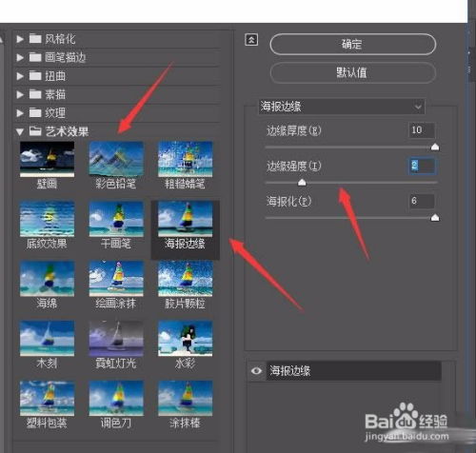This screenshot has height=453, width=476.
Task: Click the 边缘强度 value field
Action: tap(422, 166)
